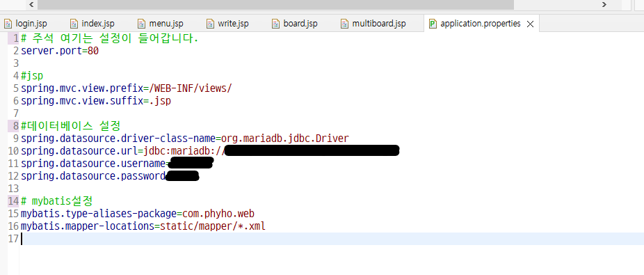The image size is (644, 275).
Task: Click the driver-class-name property line
Action: (x=185, y=138)
